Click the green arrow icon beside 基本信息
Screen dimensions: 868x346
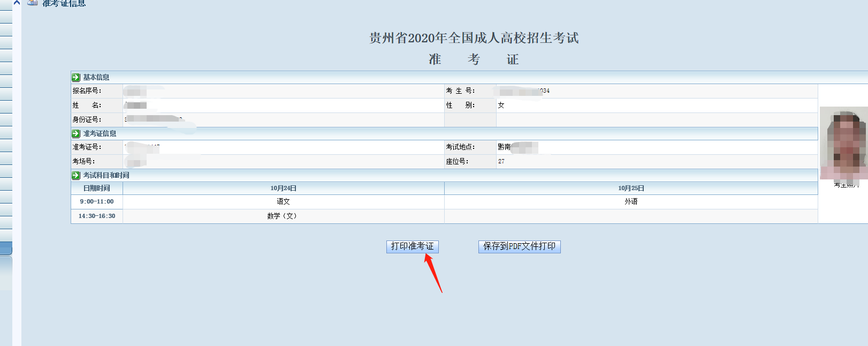pyautogui.click(x=76, y=77)
